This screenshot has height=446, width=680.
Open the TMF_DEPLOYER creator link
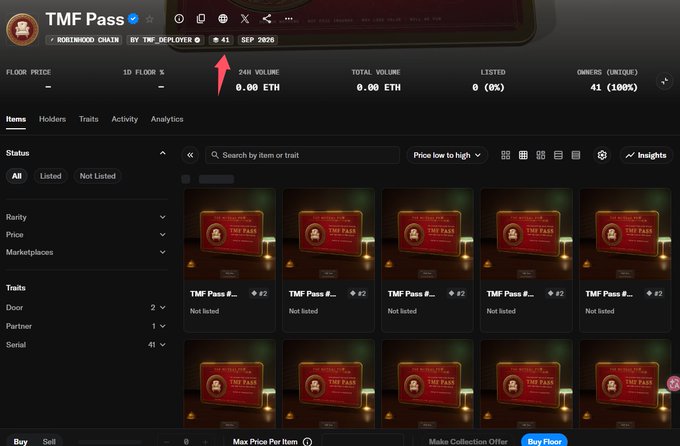(x=165, y=40)
